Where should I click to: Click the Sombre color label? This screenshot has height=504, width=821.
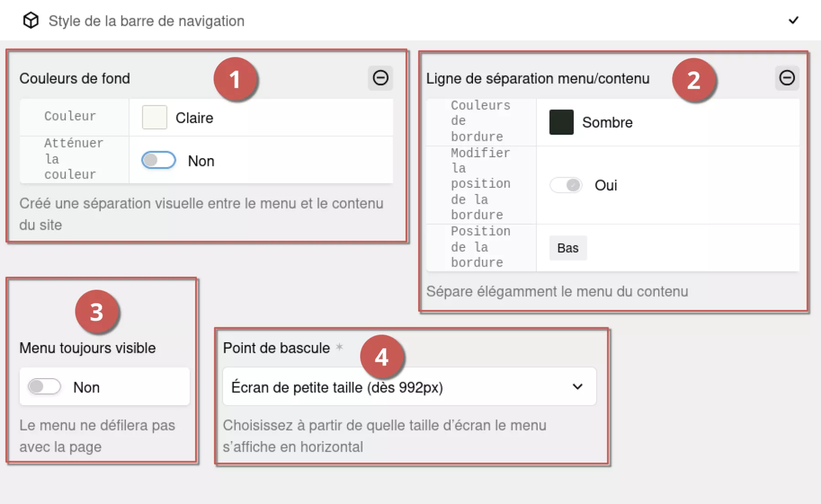[x=607, y=122]
